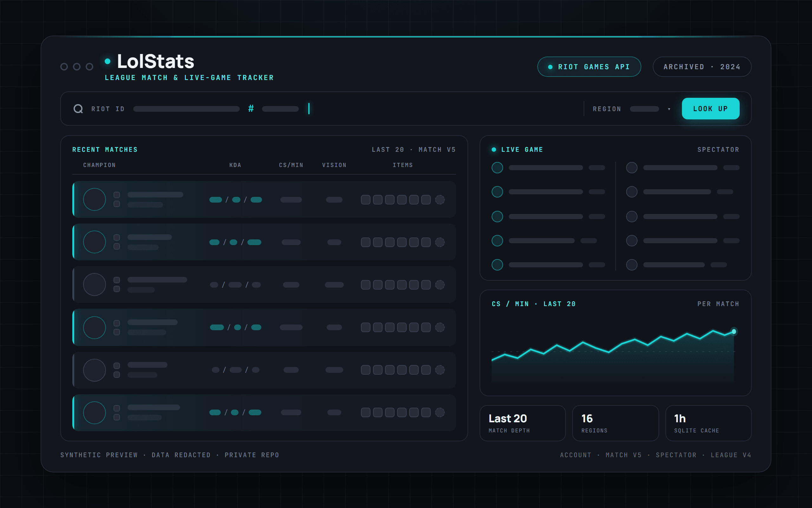Click the 1h SQLite cache card
Screen dimensions: 812x508
pyautogui.click(x=708, y=423)
